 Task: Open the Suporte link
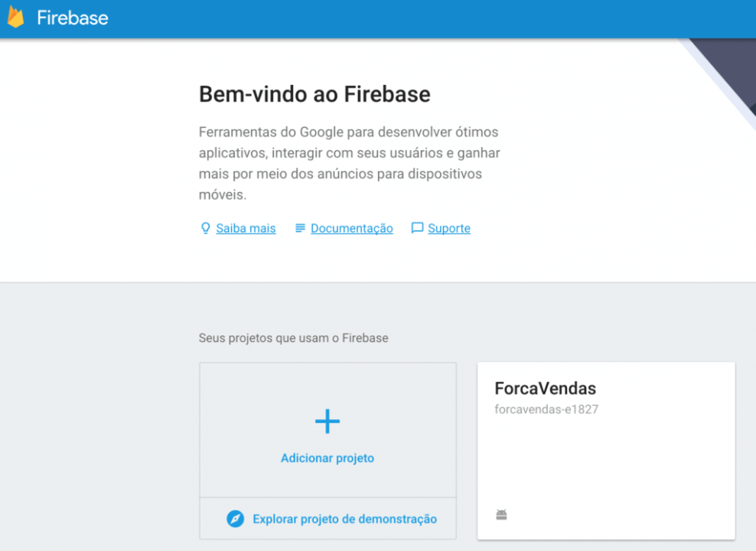(x=449, y=229)
